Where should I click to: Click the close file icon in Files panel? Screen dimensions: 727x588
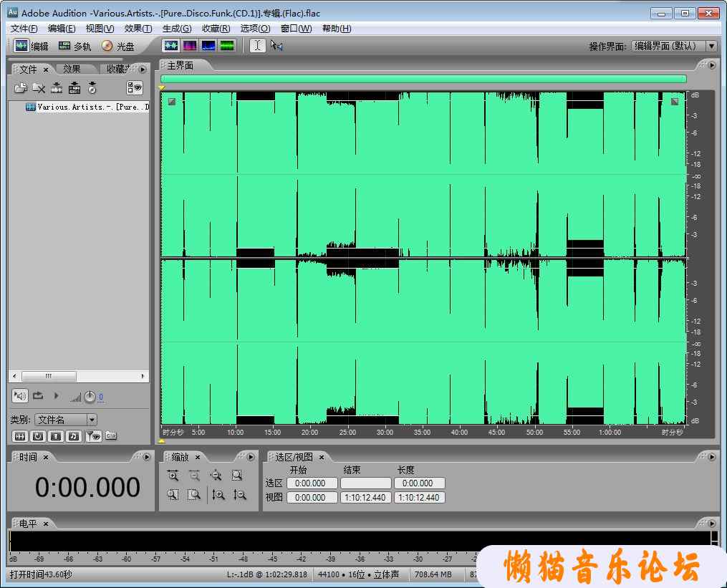39,88
